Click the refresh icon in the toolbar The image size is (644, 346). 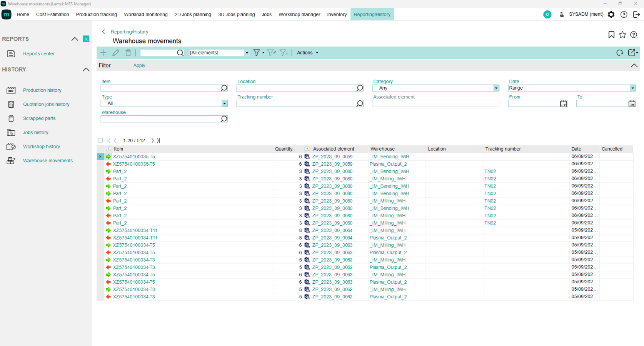point(619,53)
